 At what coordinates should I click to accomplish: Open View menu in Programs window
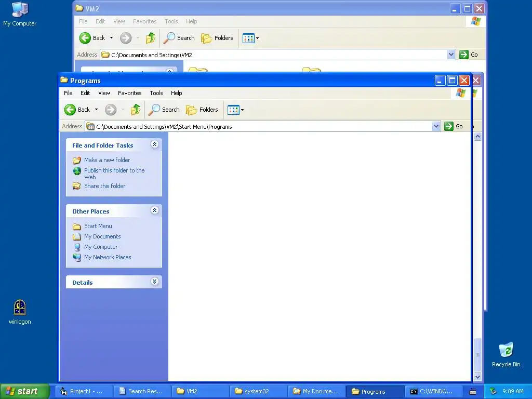coord(104,93)
